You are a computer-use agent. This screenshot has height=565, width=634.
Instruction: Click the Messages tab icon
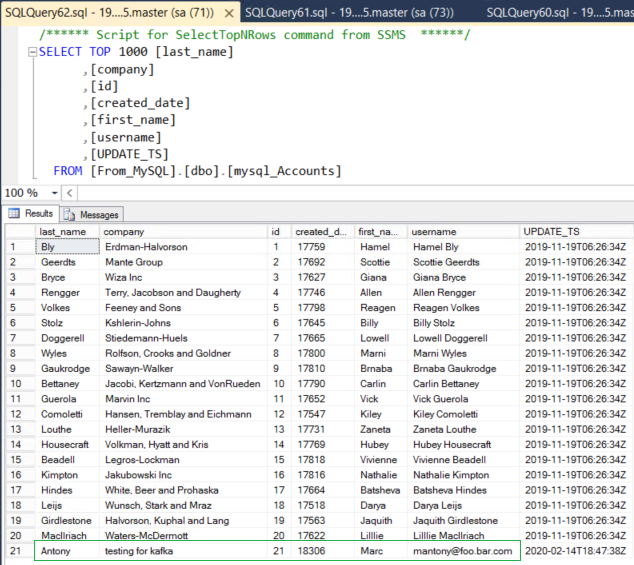(x=69, y=214)
